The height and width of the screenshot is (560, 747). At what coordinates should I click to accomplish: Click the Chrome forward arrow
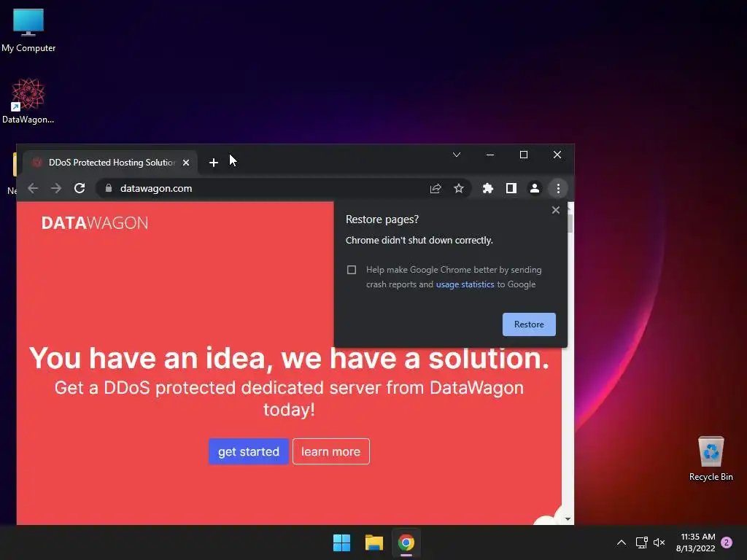(56, 189)
